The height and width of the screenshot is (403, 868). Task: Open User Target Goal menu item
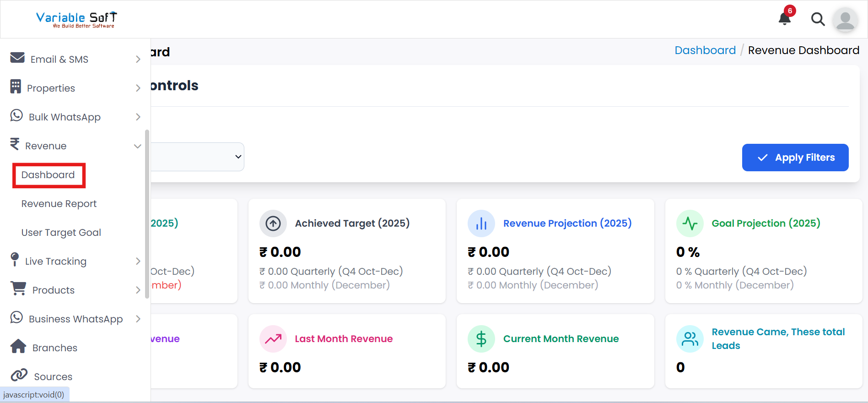(x=61, y=233)
